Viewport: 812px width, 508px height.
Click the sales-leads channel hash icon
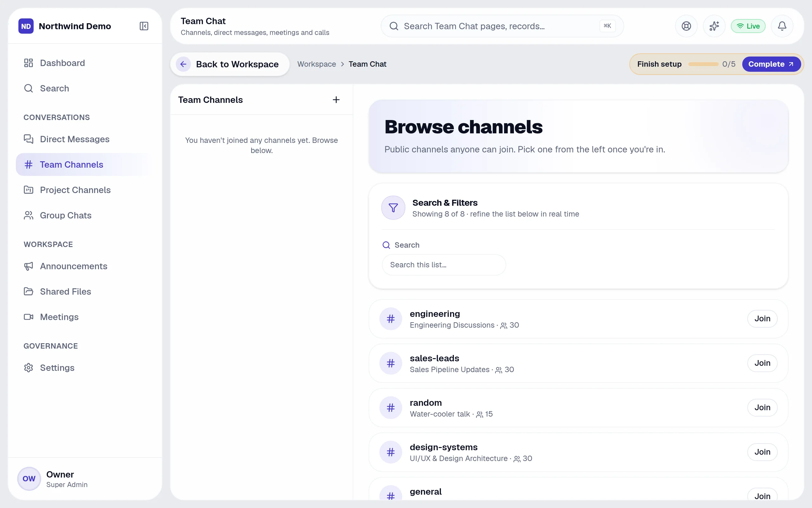coord(390,363)
